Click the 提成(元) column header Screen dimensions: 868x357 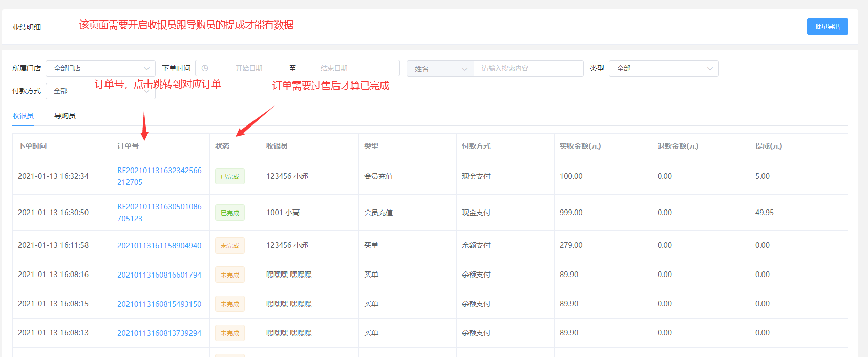768,146
